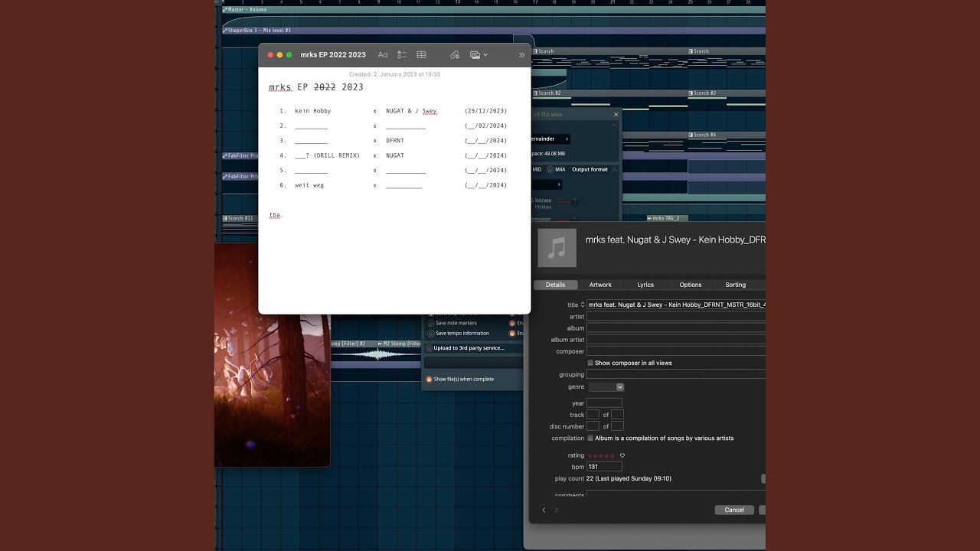Cancel the song info dialog
The height and width of the screenshot is (551, 980).
(734, 510)
